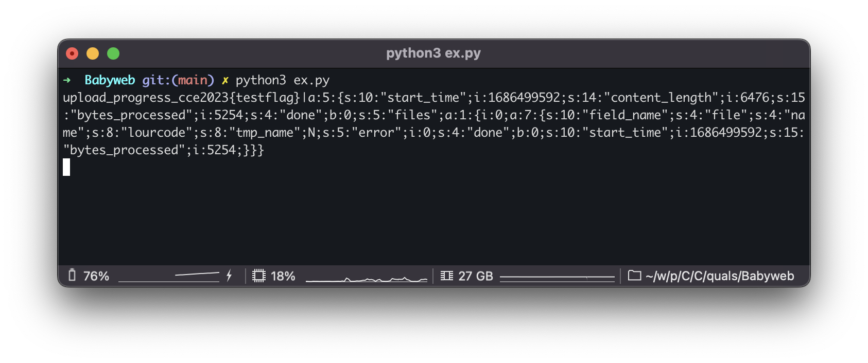Click the battery icon in status bar
Image resolution: width=868 pixels, height=363 pixels.
click(x=72, y=276)
